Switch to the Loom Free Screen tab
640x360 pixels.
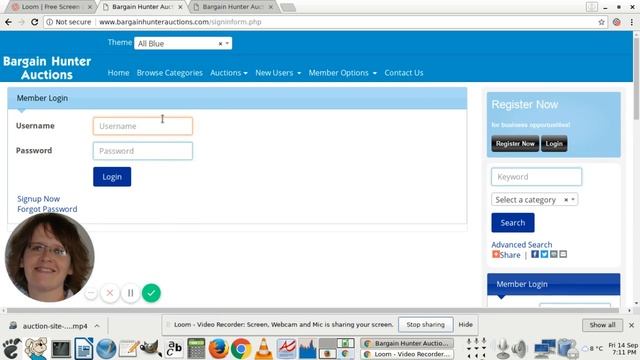[51, 7]
